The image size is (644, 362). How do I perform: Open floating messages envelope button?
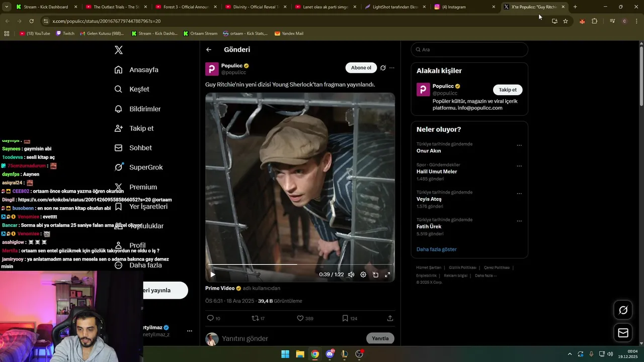(623, 333)
